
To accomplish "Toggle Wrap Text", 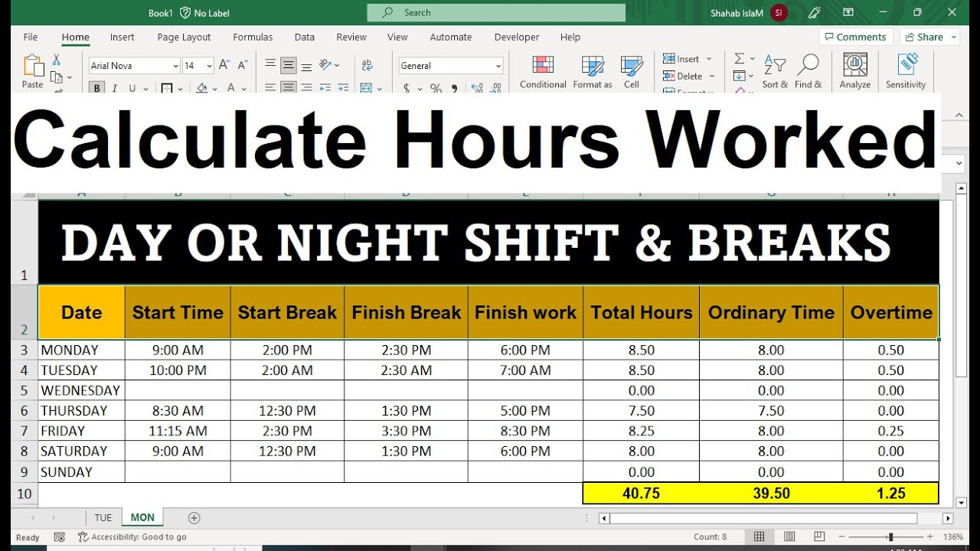I will 367,65.
